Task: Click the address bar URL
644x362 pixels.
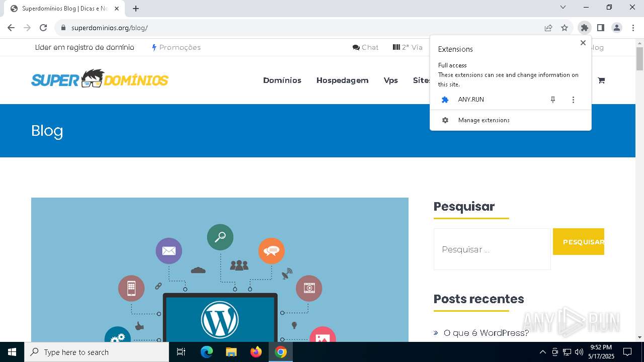Action: pyautogui.click(x=110, y=28)
